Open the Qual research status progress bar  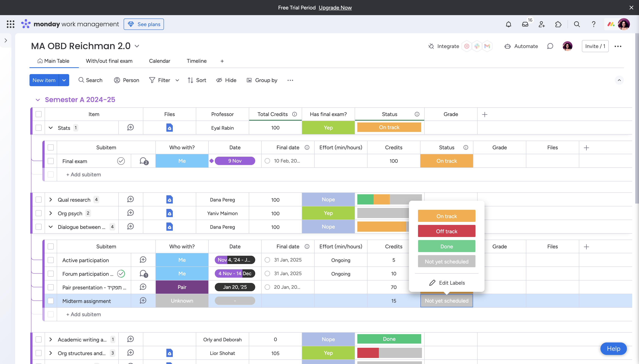[x=389, y=200]
